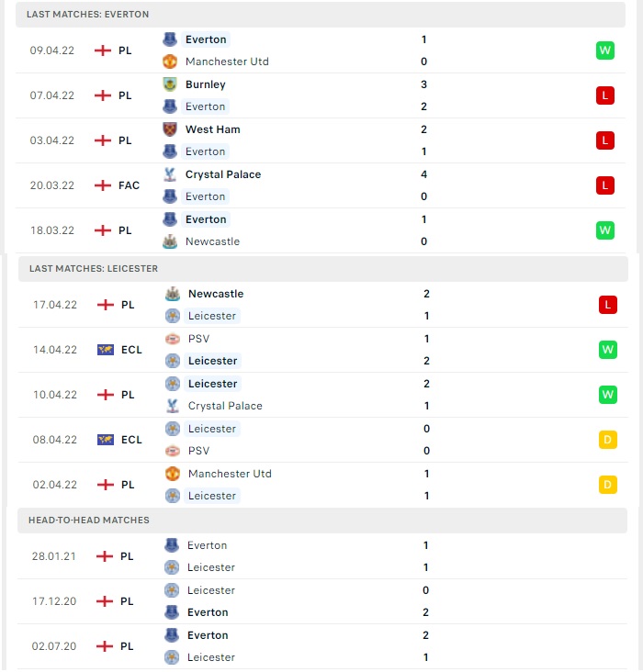Click the yellow D badge for Leicester vs PSV

607,440
